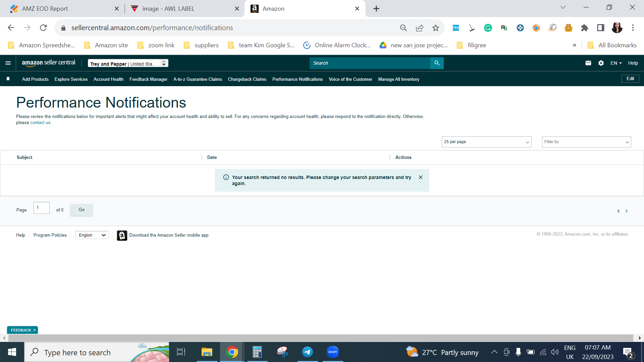Open Chrome profile avatar

coord(617,28)
